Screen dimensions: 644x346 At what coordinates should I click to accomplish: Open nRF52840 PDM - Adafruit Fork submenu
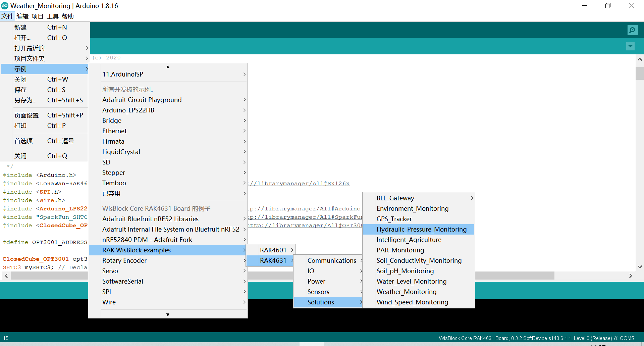[168, 240]
